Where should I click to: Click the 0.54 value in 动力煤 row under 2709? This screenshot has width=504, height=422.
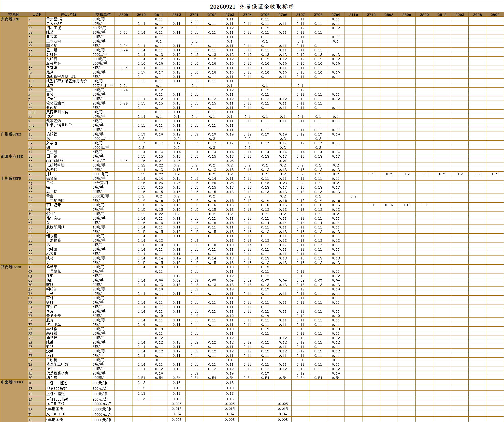[336, 378]
